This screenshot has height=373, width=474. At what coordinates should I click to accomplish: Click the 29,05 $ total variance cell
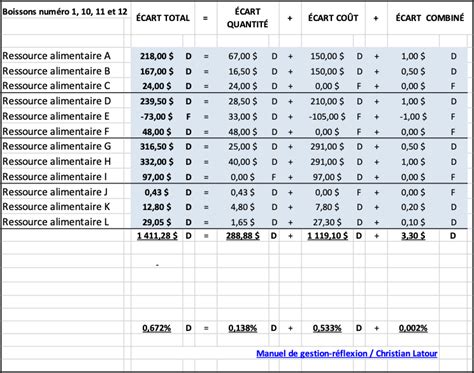click(157, 222)
